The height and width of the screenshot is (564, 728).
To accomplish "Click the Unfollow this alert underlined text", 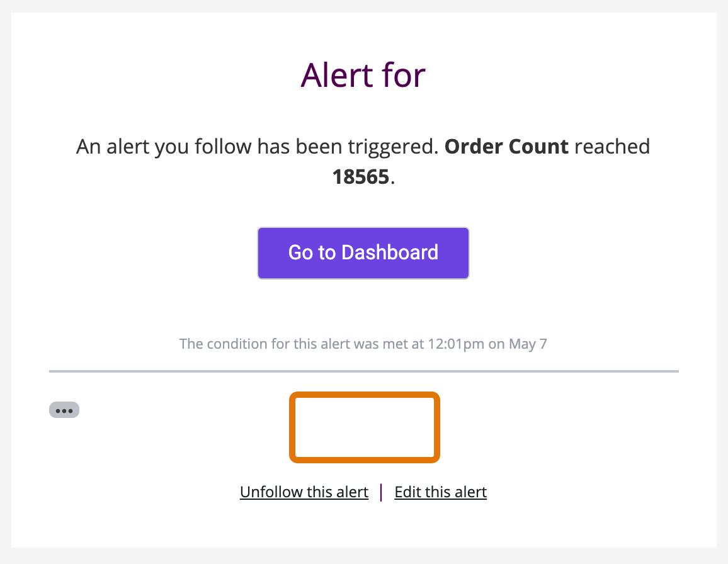I will pyautogui.click(x=304, y=492).
